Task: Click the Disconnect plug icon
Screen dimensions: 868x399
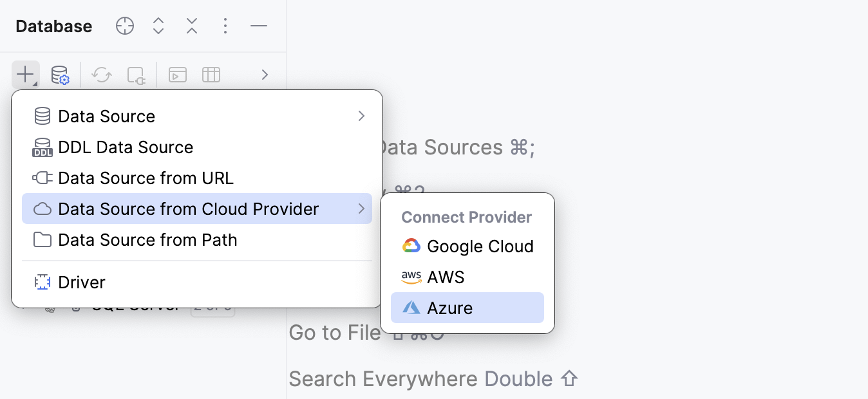Action: 136,74
